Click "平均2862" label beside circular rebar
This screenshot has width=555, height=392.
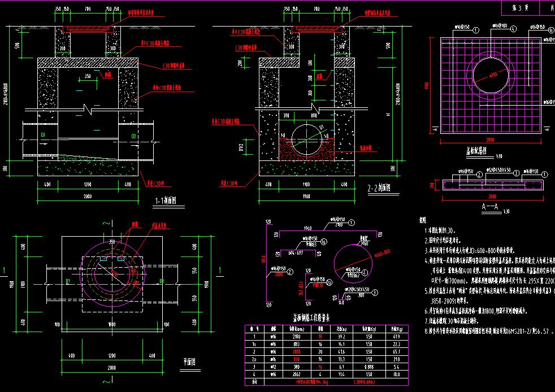point(352,275)
